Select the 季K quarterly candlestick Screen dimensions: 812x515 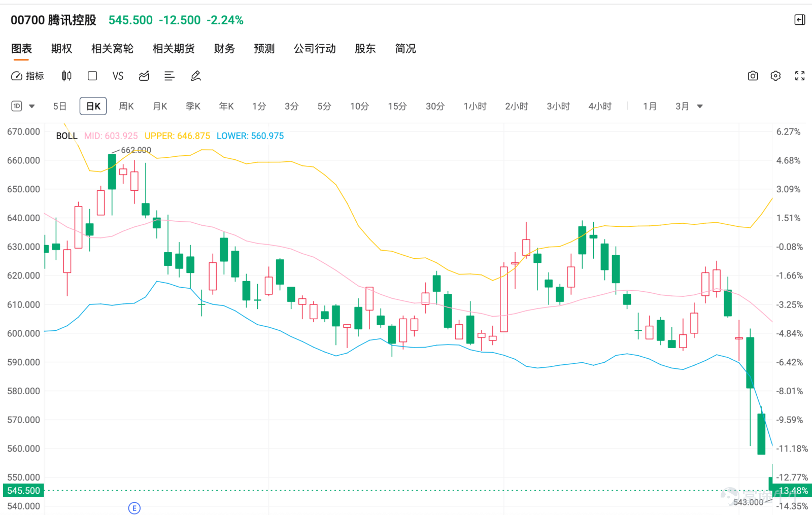[x=193, y=107]
